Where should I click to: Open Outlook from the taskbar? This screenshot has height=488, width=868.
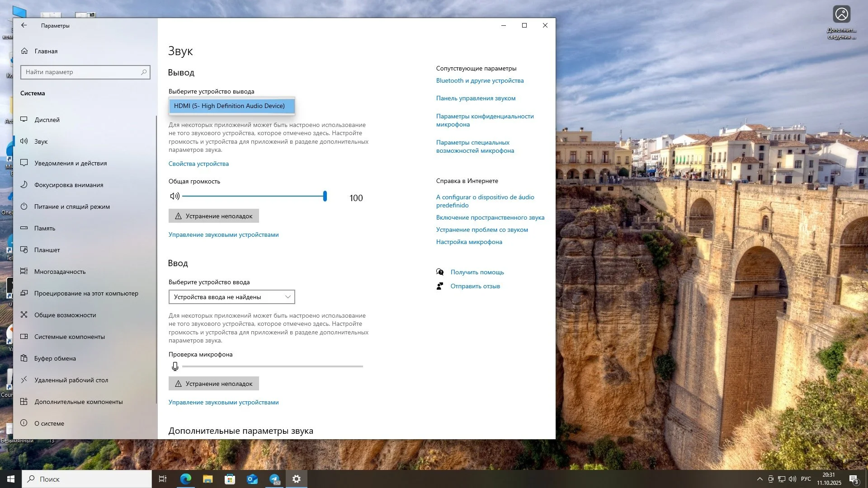coord(252,479)
